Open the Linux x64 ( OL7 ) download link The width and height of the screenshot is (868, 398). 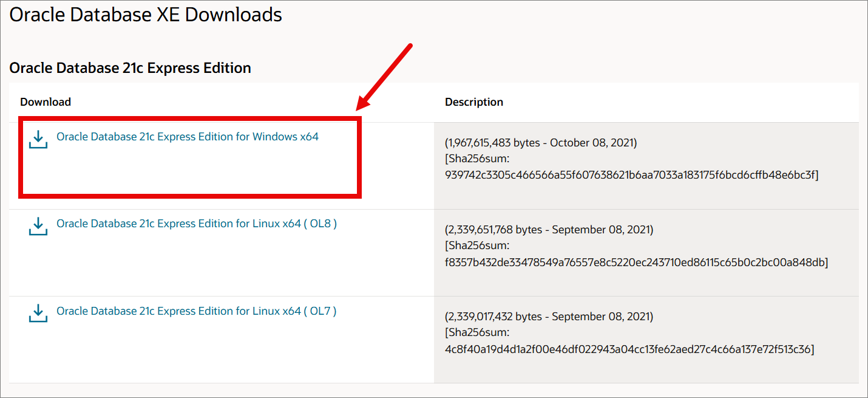(197, 311)
